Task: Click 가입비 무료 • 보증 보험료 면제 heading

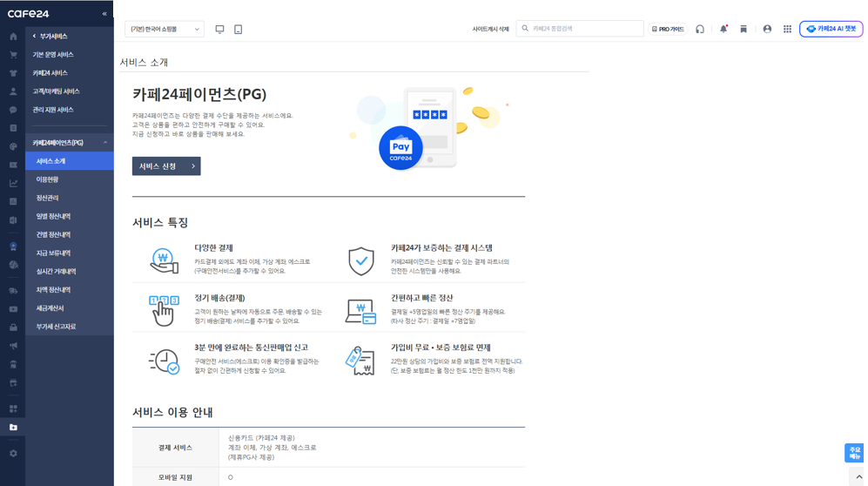Action: click(441, 348)
